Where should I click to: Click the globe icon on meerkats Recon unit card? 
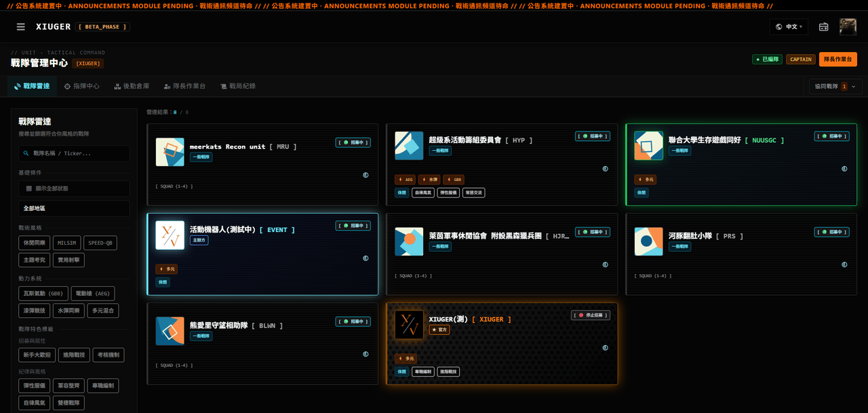(366, 175)
